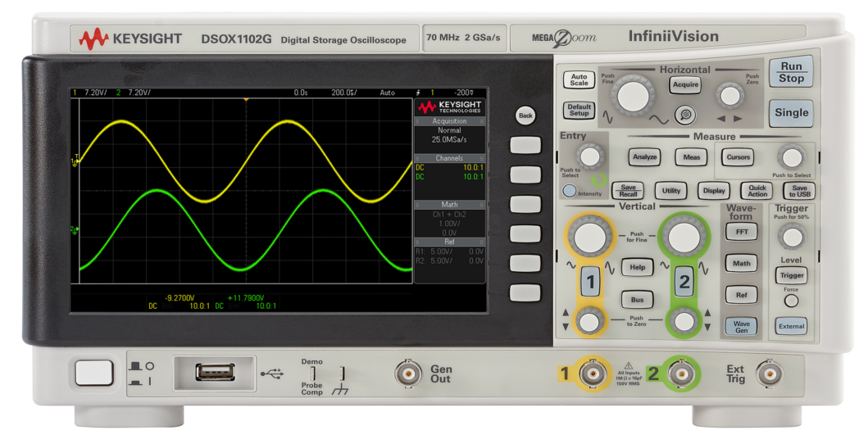The height and width of the screenshot is (444, 868).
Task: Open the Acquire menu
Action: 685,84
